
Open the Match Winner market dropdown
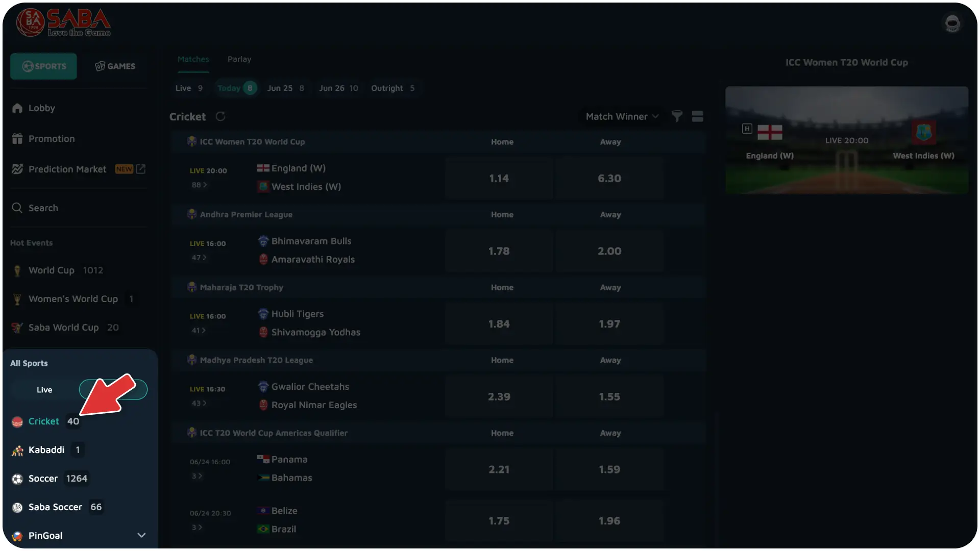(x=622, y=116)
